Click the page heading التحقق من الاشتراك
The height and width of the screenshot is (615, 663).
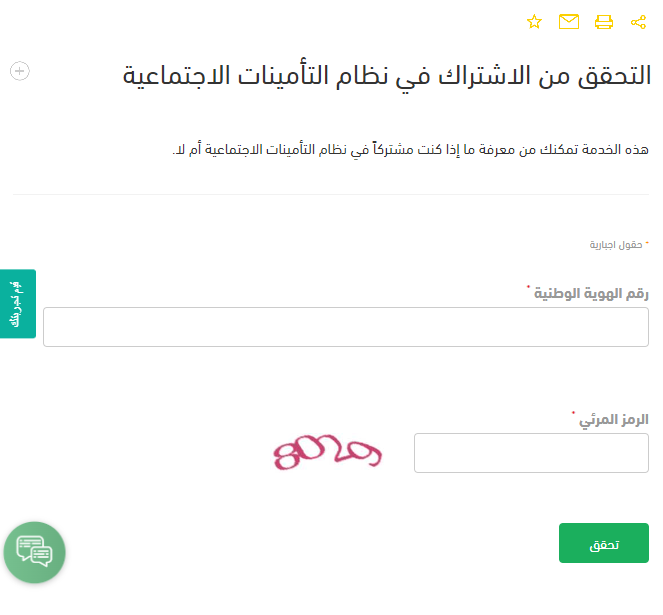point(386,76)
